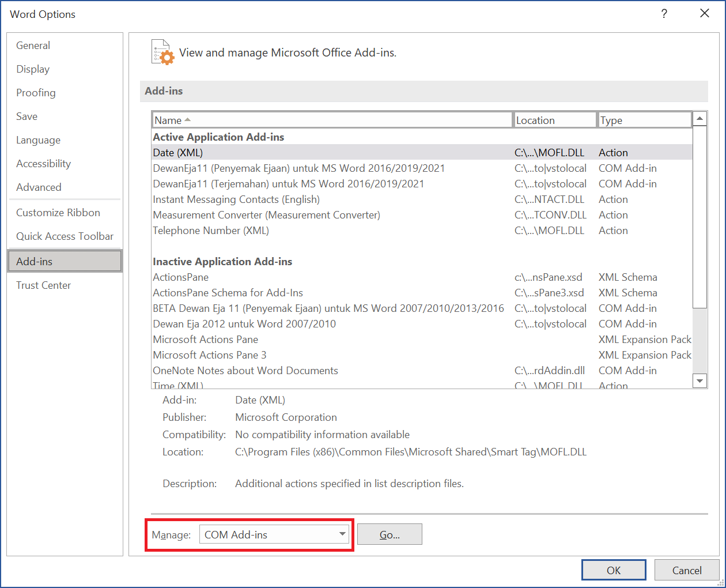Confirm with the OK button
Image resolution: width=726 pixels, height=588 pixels.
tap(613, 570)
